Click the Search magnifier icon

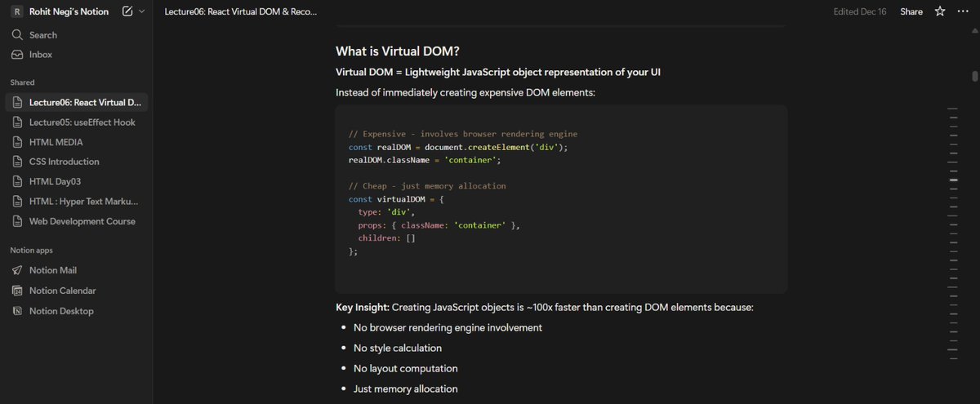[x=17, y=35]
